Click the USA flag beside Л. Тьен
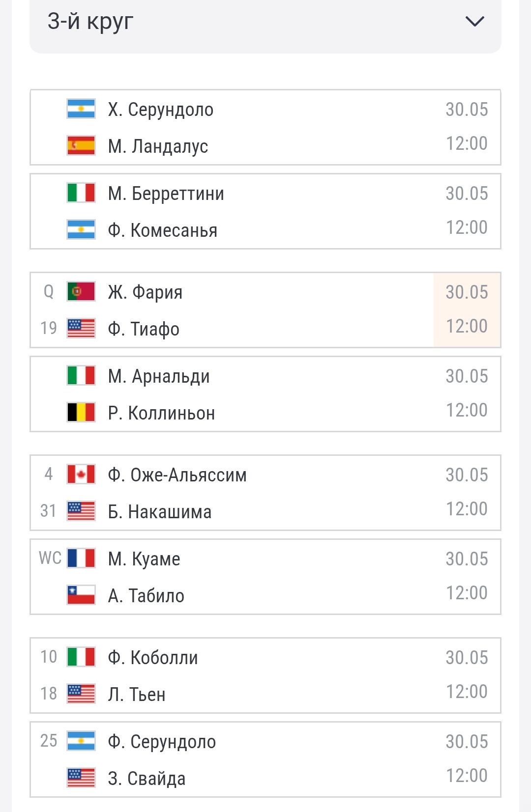The height and width of the screenshot is (812, 531). [x=81, y=694]
